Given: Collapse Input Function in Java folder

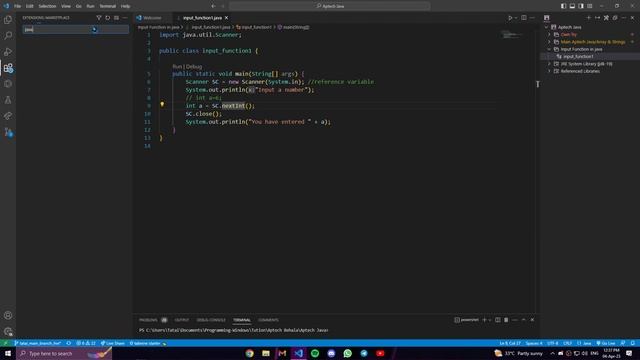Looking at the screenshot, I should point(549,49).
